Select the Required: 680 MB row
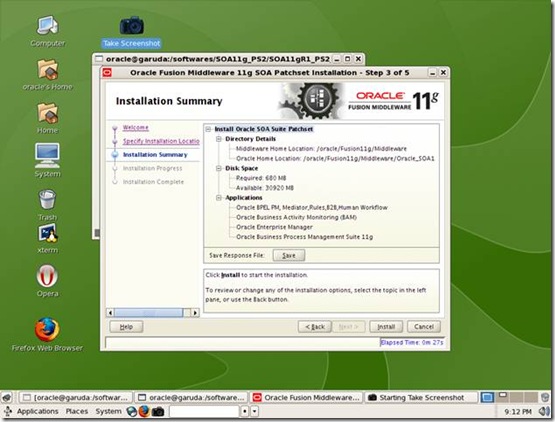Viewport: 555px width, 422px height. coord(261,178)
